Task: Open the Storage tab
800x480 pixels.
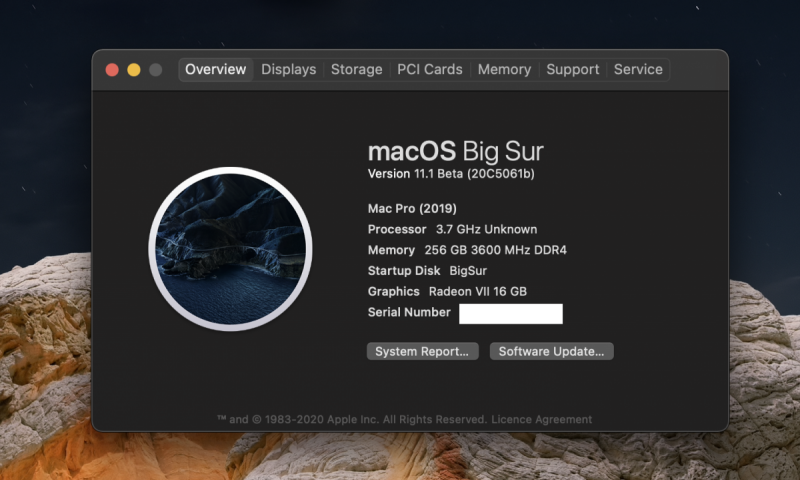Action: click(356, 69)
